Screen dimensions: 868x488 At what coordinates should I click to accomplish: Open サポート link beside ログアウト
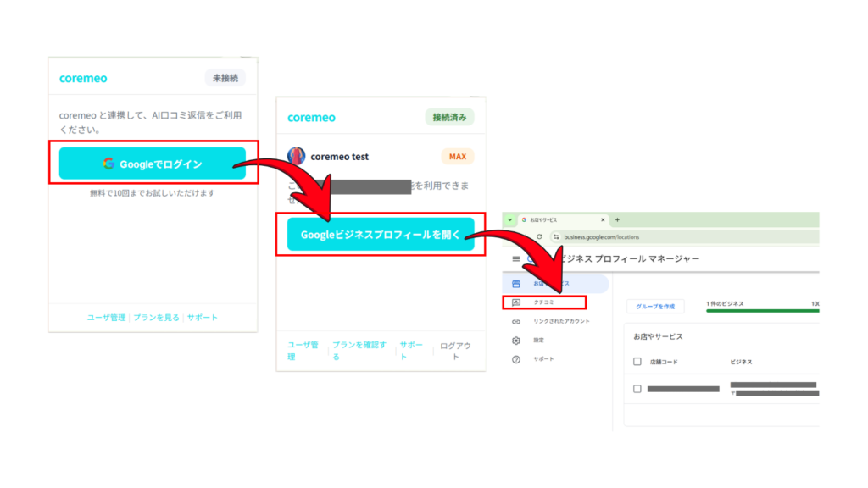click(x=411, y=351)
